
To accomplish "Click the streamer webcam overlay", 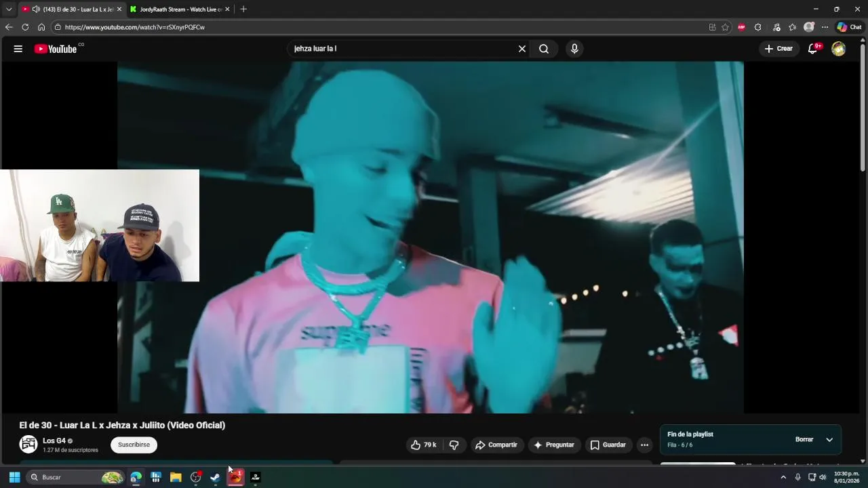I will [x=100, y=226].
